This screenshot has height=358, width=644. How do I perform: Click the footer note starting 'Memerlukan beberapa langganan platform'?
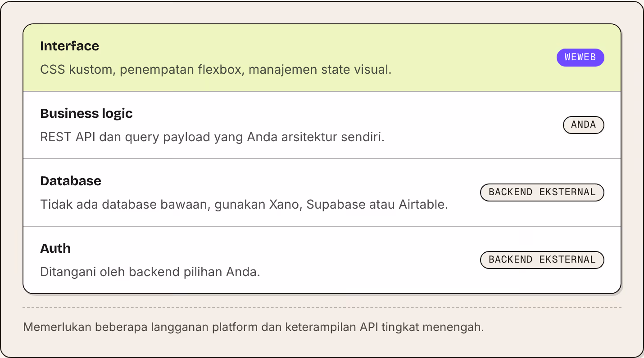point(254,327)
